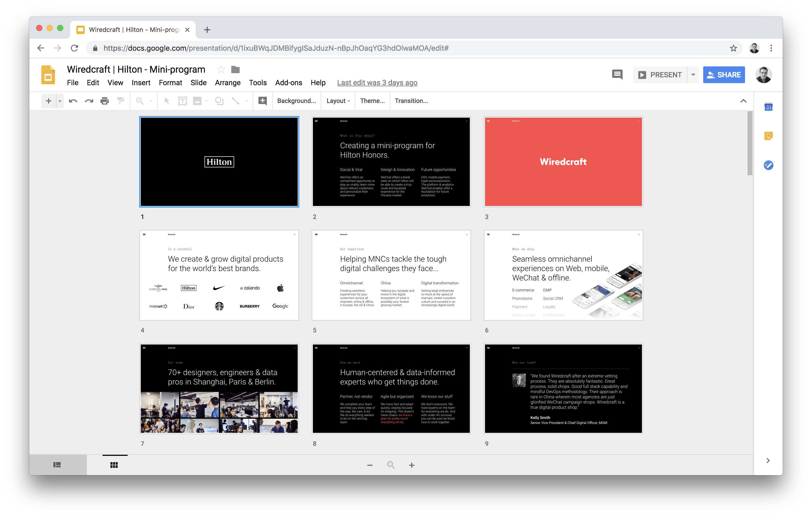Select slide 6 'Seamless omnichannel' thumbnail
The width and height of the screenshot is (812, 517).
(563, 275)
